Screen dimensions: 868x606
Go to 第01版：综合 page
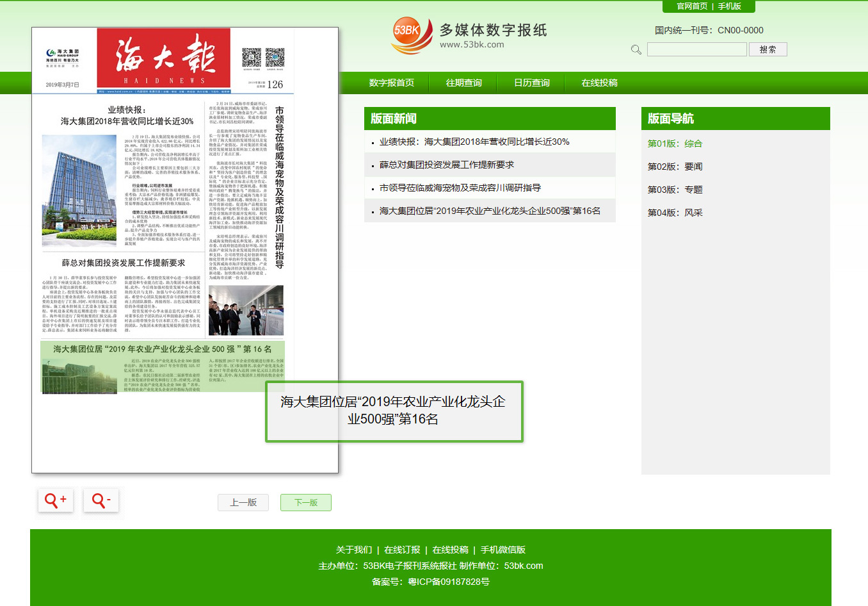tap(675, 143)
